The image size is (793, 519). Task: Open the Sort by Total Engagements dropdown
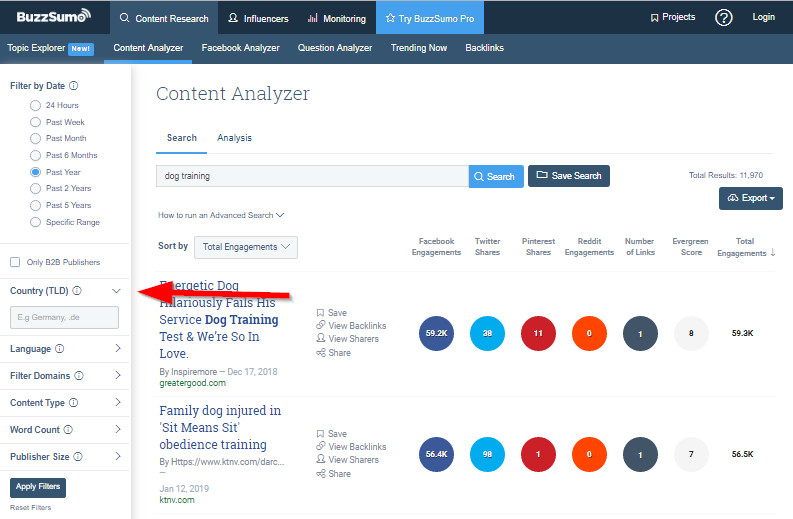[246, 247]
